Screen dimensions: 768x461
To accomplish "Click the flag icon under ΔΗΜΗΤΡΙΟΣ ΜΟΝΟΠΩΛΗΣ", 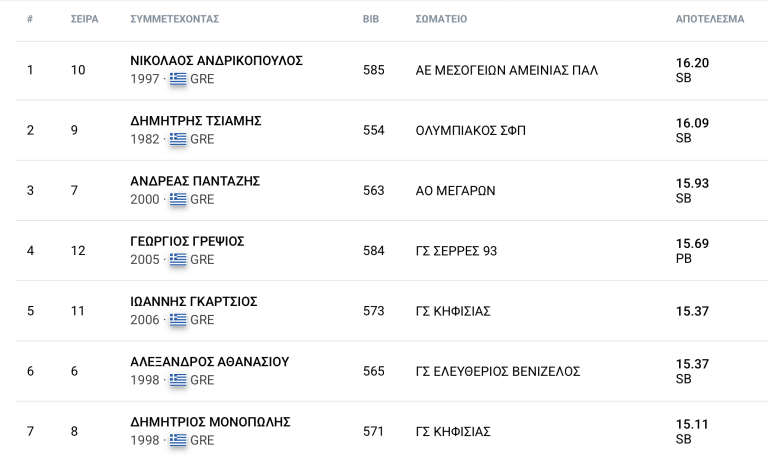I will click(178, 440).
